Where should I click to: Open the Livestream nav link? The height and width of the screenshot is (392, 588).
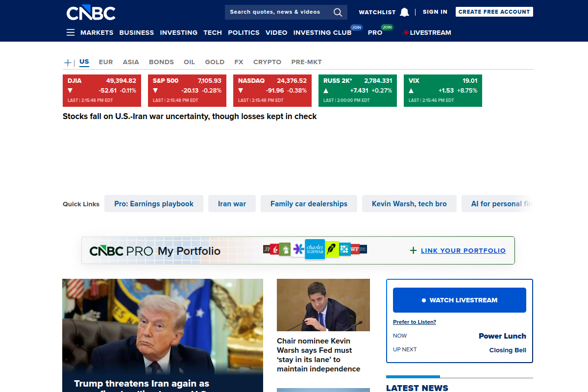[x=430, y=33]
